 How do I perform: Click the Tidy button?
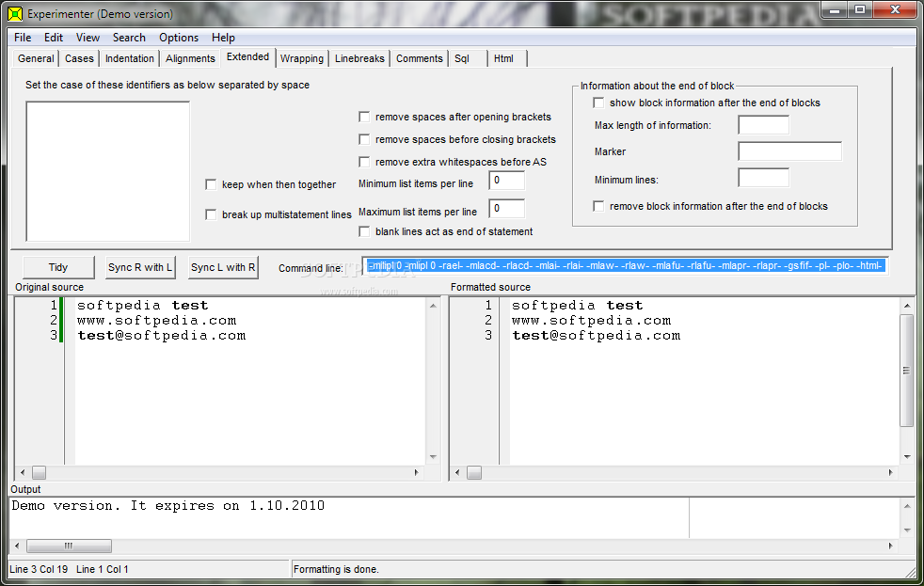click(x=58, y=267)
